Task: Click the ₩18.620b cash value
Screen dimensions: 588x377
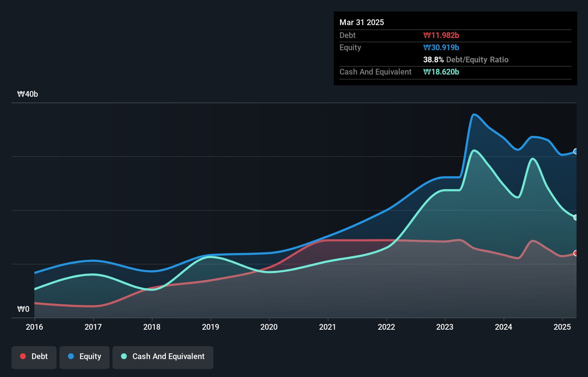Action: pos(441,72)
